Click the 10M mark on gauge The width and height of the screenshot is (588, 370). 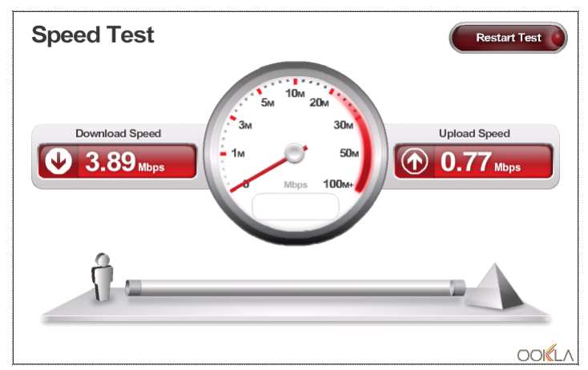295,93
